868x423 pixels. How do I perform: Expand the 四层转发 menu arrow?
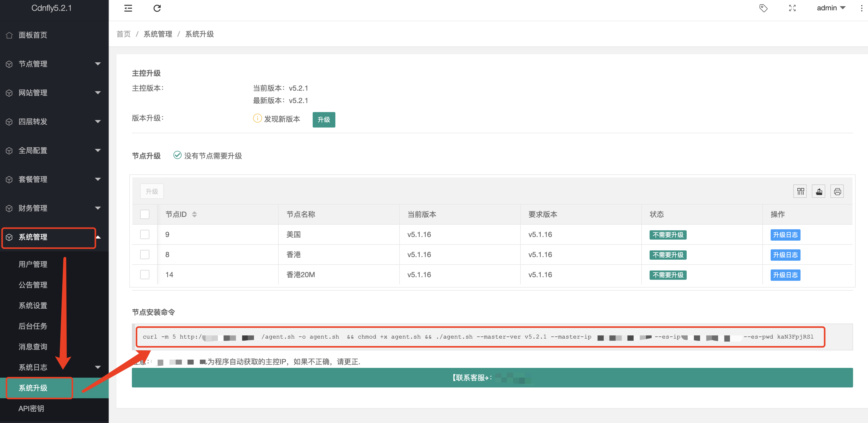click(98, 122)
